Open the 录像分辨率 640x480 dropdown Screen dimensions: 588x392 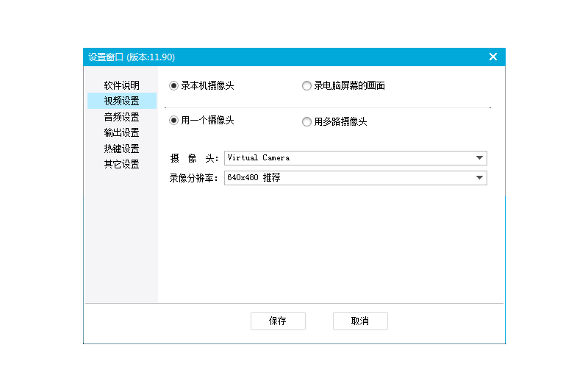(x=356, y=178)
